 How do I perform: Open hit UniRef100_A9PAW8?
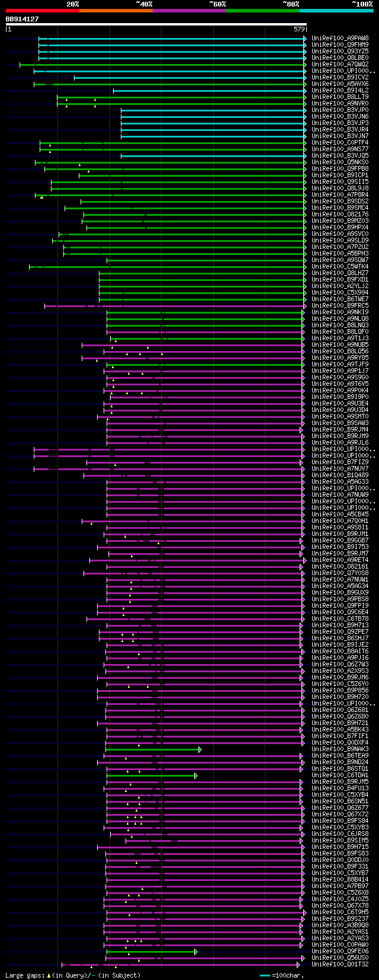tap(340, 38)
